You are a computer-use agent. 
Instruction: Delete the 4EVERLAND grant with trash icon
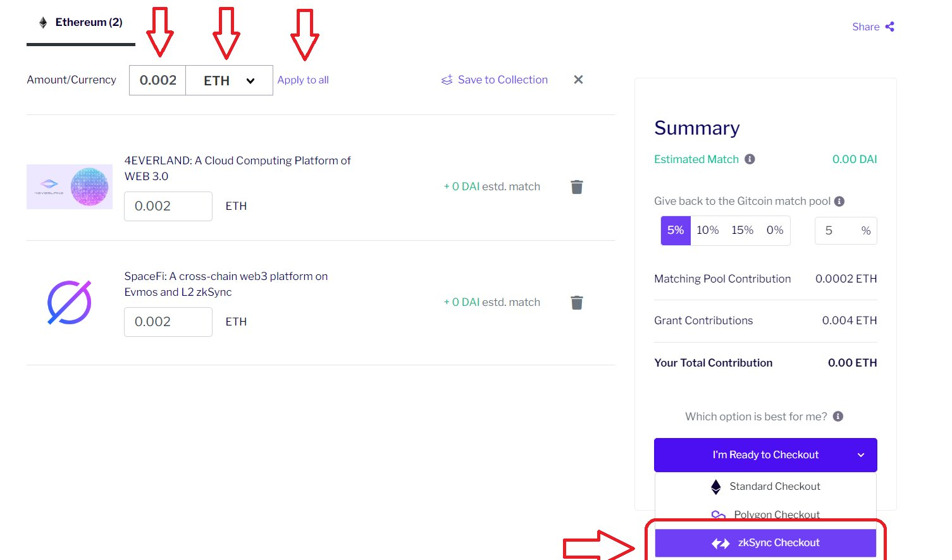tap(577, 187)
